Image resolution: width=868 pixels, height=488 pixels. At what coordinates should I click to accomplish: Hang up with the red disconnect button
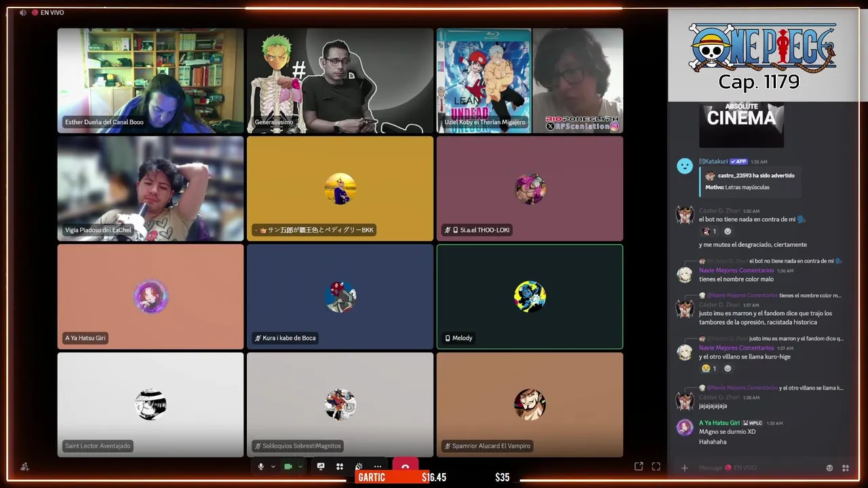(405, 465)
